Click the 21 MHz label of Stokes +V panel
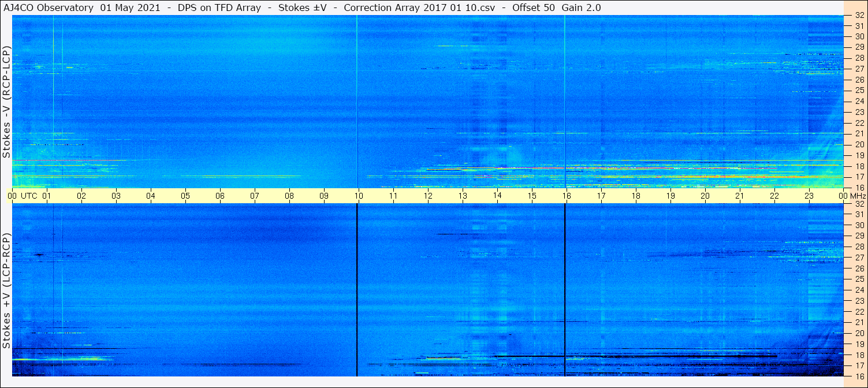This screenshot has height=388, width=868. [x=859, y=322]
